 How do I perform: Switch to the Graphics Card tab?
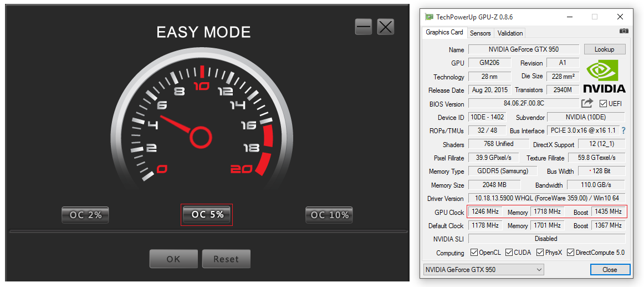444,33
